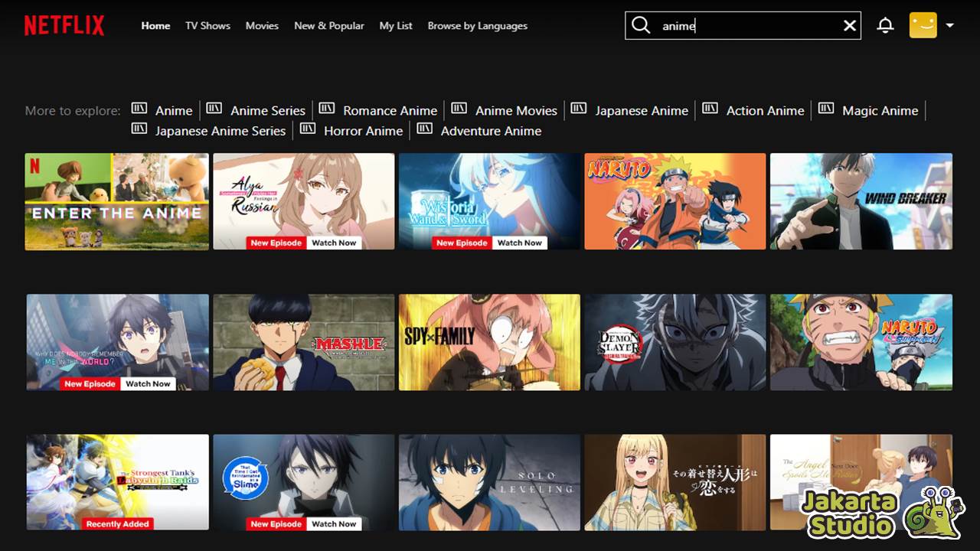Click the Action Anime link
The height and width of the screenshot is (551, 980).
[765, 110]
